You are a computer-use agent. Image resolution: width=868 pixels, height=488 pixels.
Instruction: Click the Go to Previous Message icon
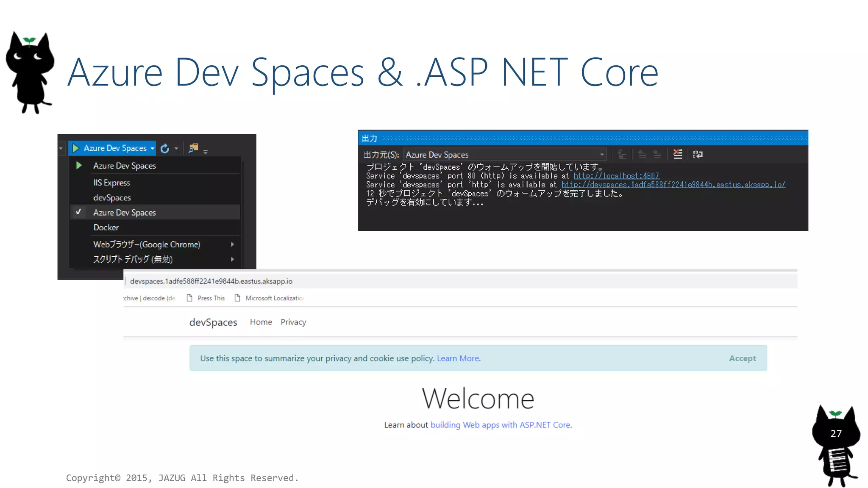642,154
